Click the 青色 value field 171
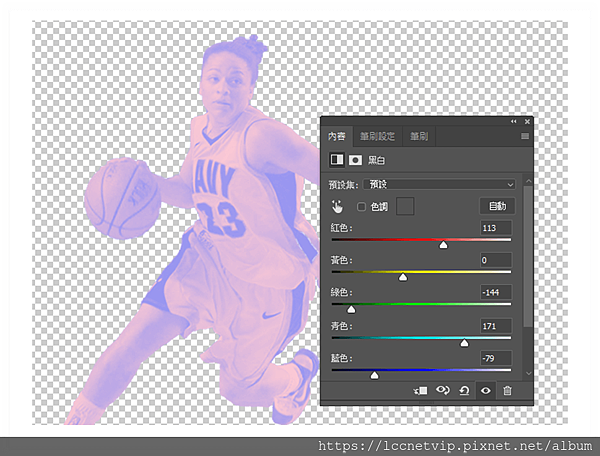Screen dimensions: 600x456 tap(496, 326)
